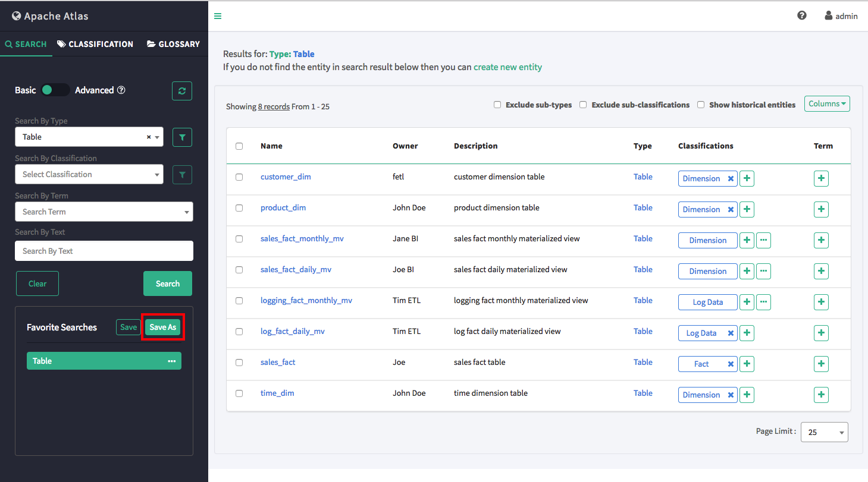This screenshot has height=482, width=868.
Task: Open options ellipsis on Table favorite search
Action: 172,361
